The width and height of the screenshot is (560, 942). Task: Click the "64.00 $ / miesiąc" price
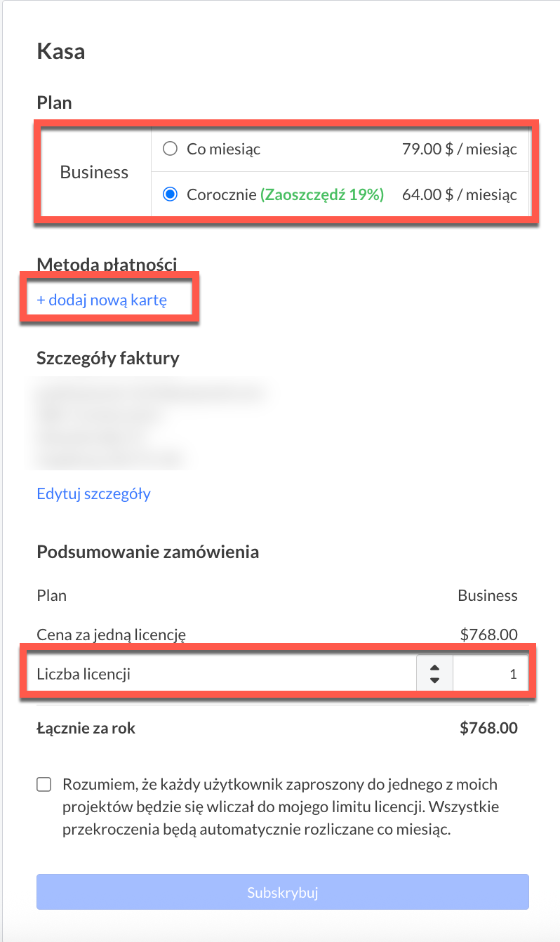coord(459,194)
